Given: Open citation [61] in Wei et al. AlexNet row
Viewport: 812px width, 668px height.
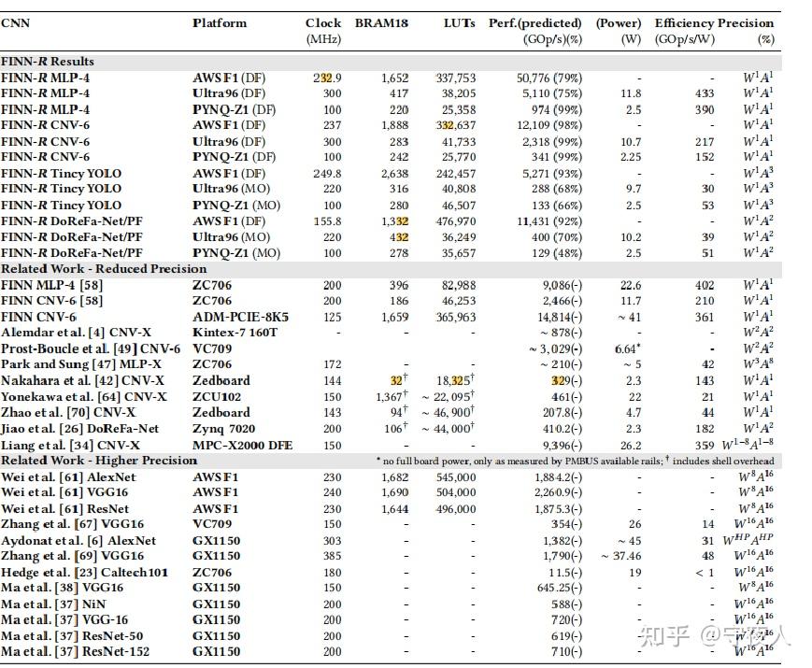Looking at the screenshot, I should click(x=71, y=477).
